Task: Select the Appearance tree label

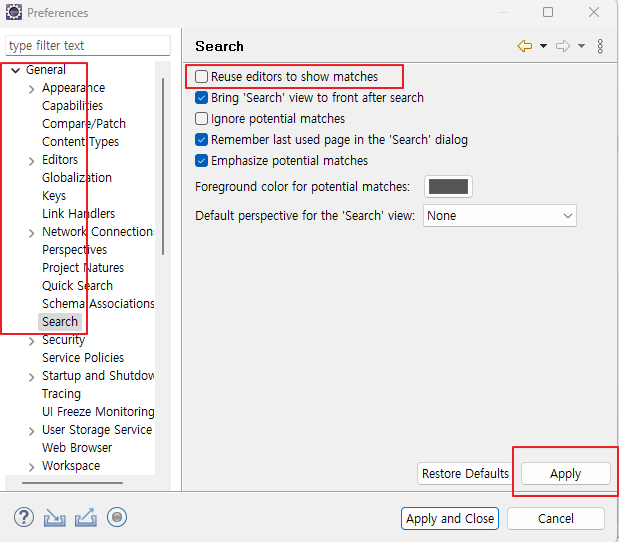Action: [x=74, y=88]
